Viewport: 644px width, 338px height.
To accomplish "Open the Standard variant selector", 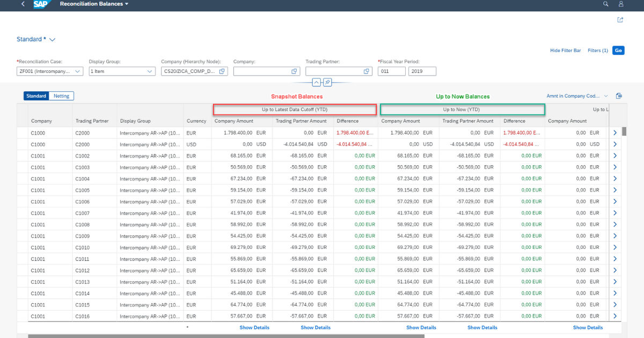I will pyautogui.click(x=53, y=40).
